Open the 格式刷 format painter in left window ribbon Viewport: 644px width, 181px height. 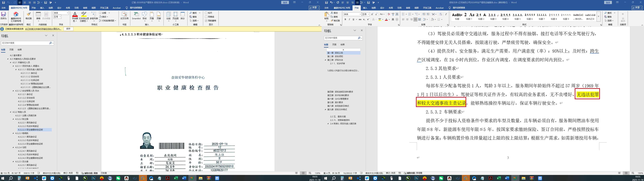tap(28, 16)
